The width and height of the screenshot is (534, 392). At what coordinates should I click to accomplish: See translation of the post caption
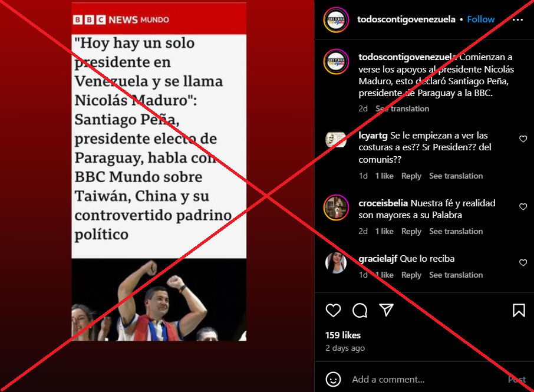[402, 108]
